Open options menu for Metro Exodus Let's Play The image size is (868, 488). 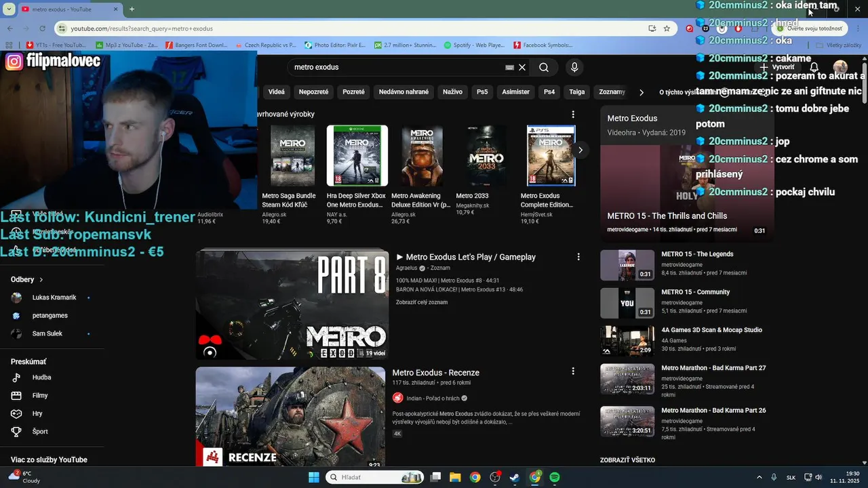(x=578, y=257)
